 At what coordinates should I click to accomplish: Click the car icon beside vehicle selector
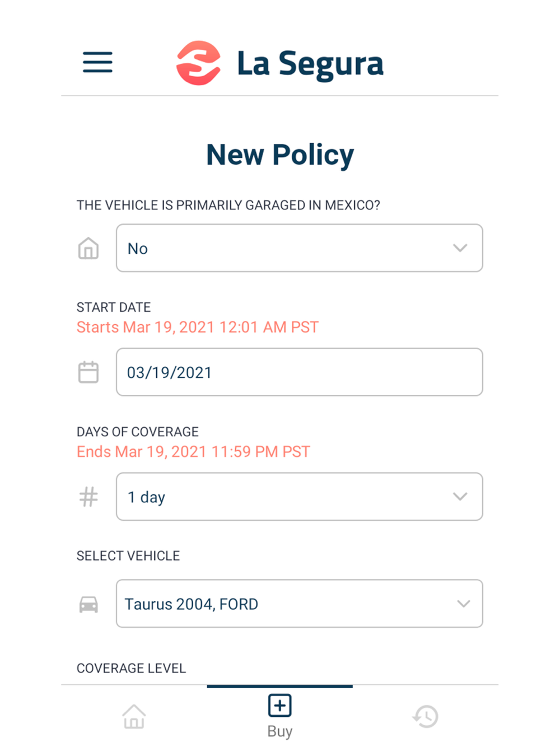click(88, 604)
